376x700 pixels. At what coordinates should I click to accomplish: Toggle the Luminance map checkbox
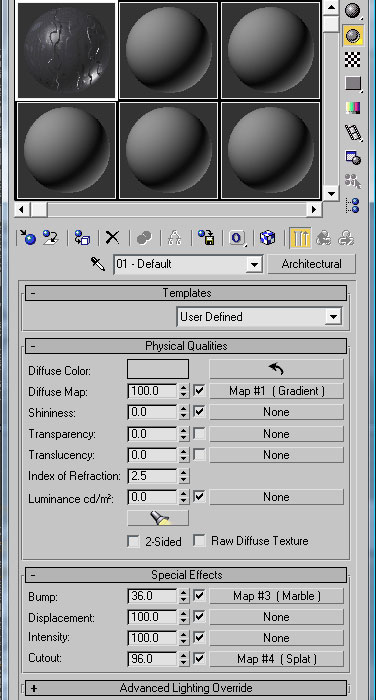[199, 496]
